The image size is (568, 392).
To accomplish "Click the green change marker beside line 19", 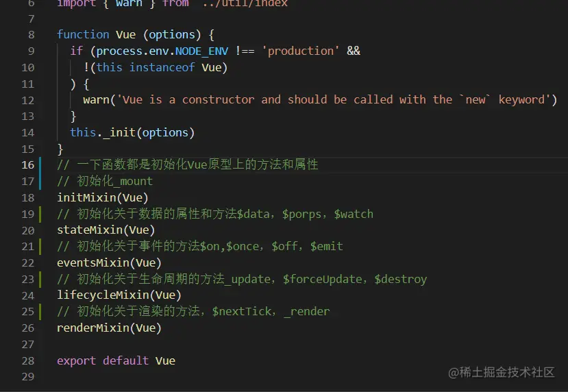I will click(x=40, y=214).
